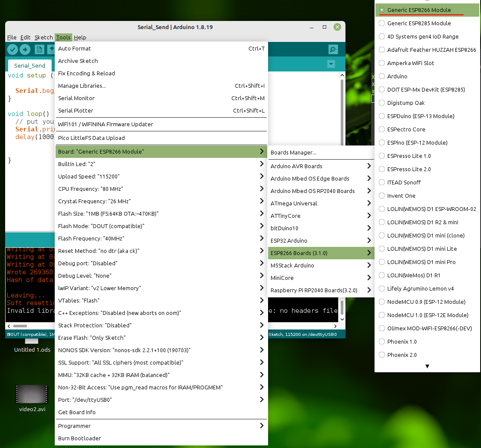This screenshot has width=481, height=448.
Task: Expand Port "/dev/ttyUSB0" submenu
Action: pos(161,400)
